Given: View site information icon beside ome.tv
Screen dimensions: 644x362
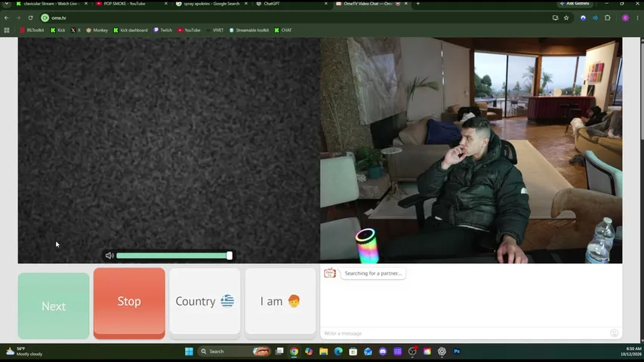Looking at the screenshot, I should (x=45, y=17).
